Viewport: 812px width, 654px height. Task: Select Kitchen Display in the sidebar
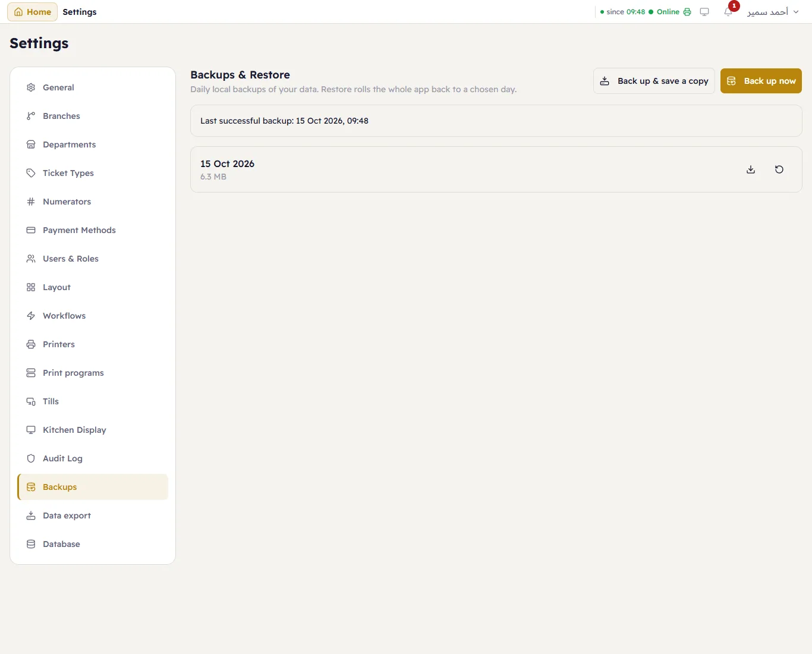tap(93, 430)
